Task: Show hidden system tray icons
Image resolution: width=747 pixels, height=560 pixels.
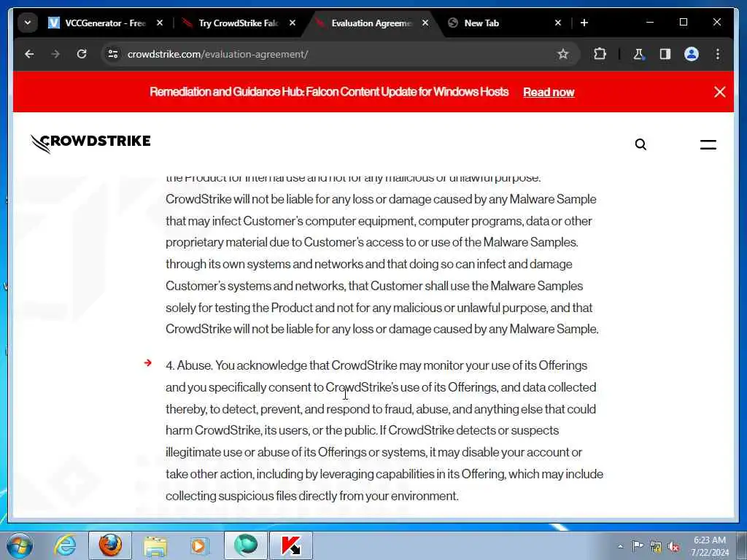Action: click(620, 546)
